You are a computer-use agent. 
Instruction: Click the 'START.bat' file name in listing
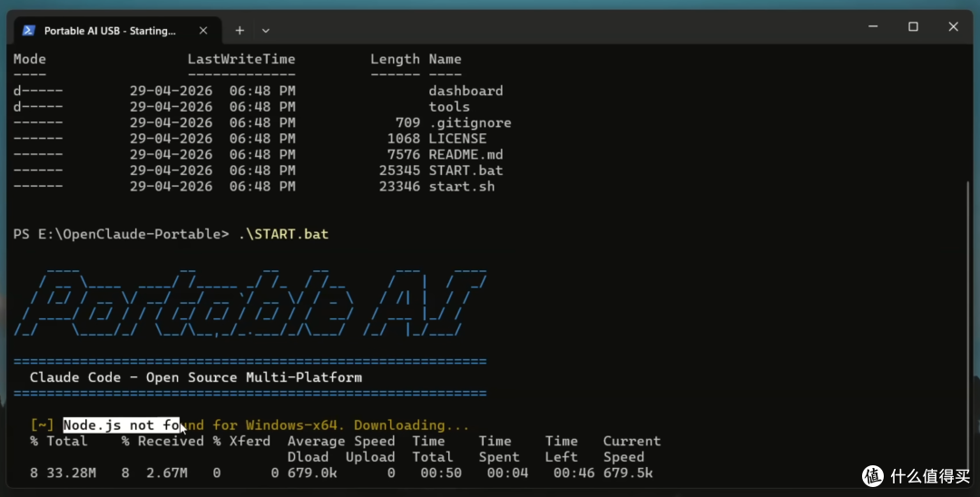point(465,171)
